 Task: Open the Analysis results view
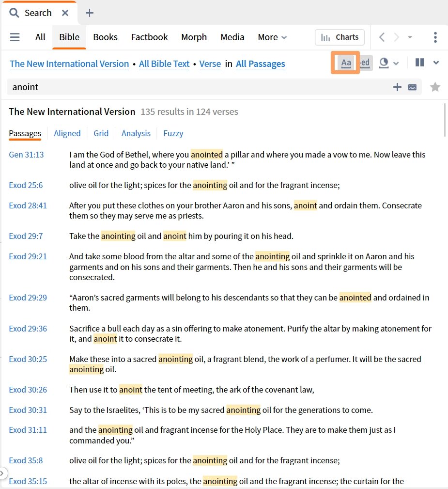coord(136,133)
